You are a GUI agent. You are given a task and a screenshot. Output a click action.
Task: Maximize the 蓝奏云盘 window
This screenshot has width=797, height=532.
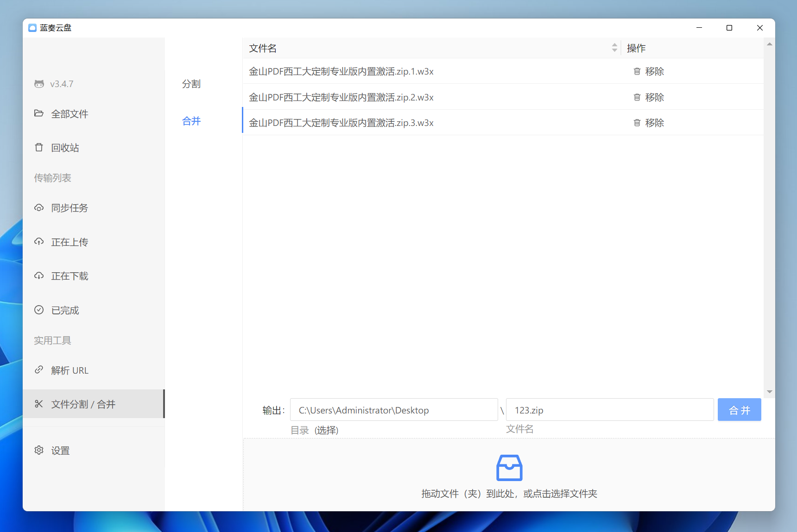tap(729, 28)
